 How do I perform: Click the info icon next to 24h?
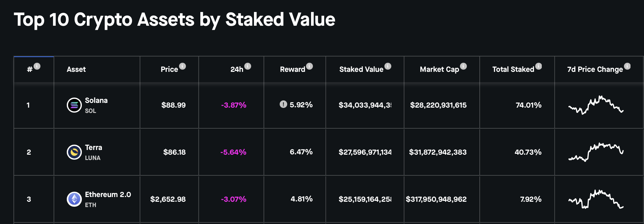click(248, 66)
